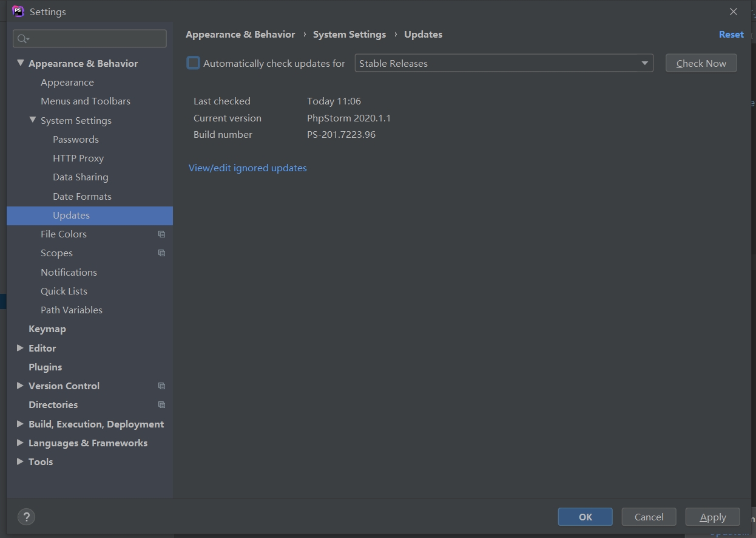
Task: Click the Last checked label
Action: (222, 101)
